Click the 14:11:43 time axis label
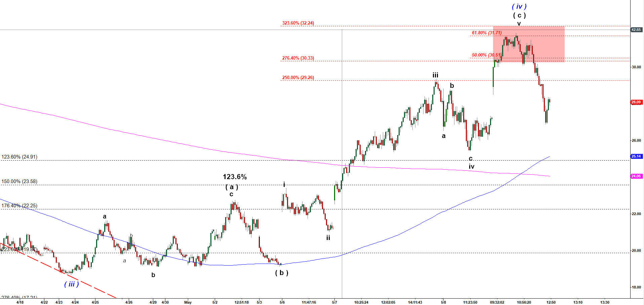 [415, 302]
